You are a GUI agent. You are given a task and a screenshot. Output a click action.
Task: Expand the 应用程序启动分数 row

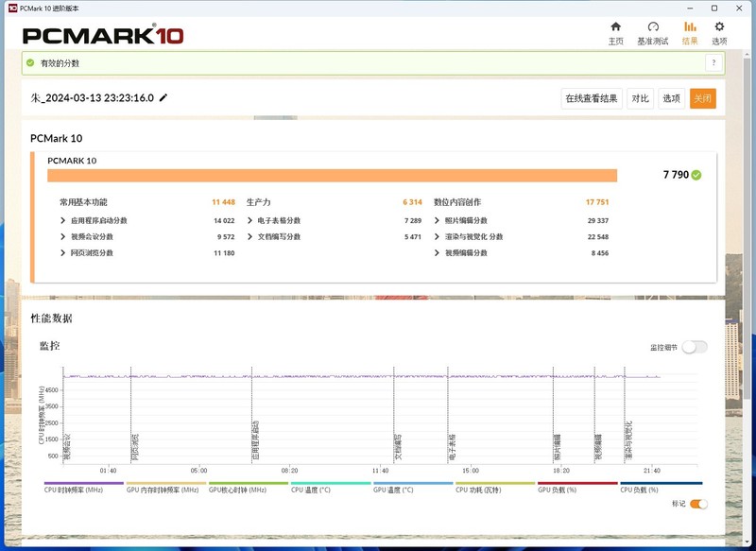[63, 220]
